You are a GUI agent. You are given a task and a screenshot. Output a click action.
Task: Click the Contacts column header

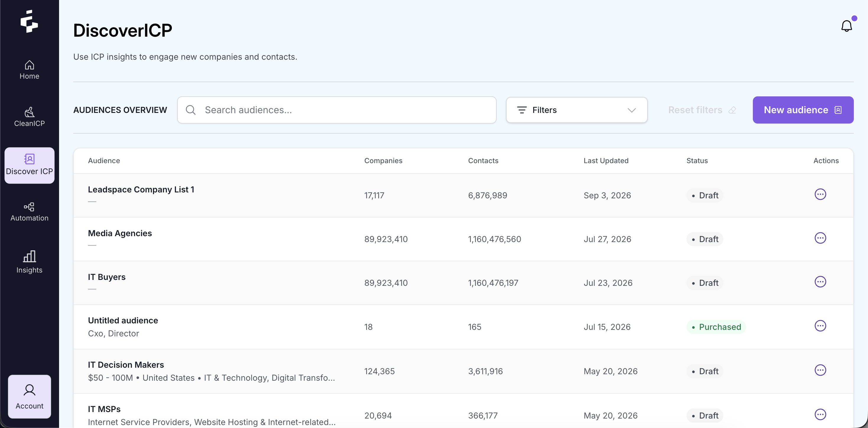tap(483, 161)
